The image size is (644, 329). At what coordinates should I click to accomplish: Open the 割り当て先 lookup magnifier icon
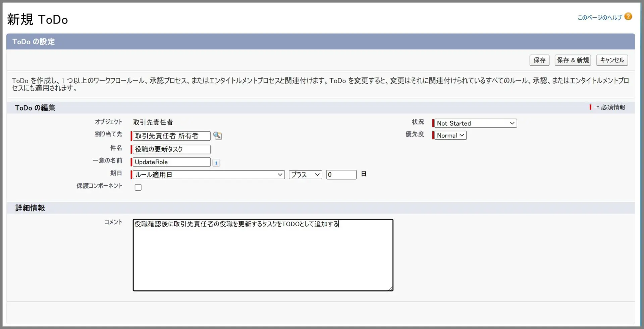click(217, 136)
